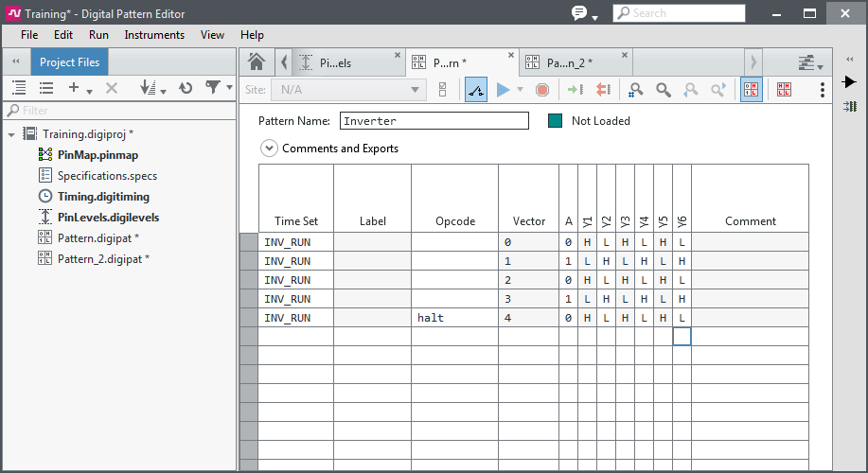Open the Add file dropdown arrow

point(89,91)
